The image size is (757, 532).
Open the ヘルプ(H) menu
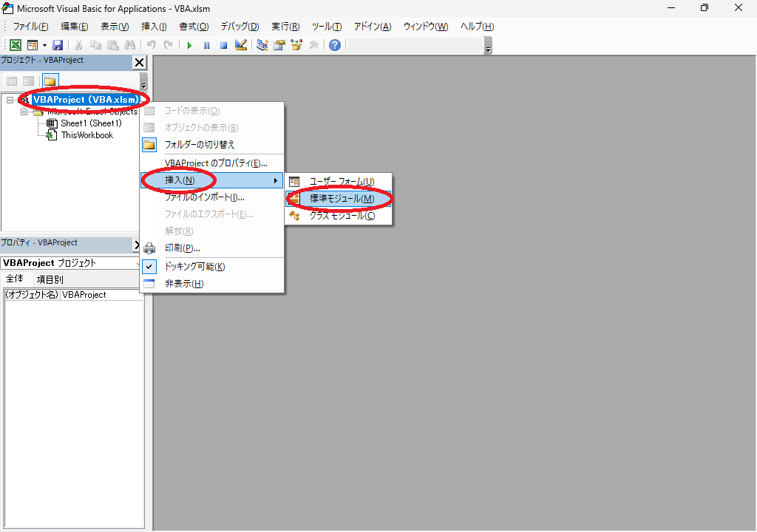[x=477, y=27]
